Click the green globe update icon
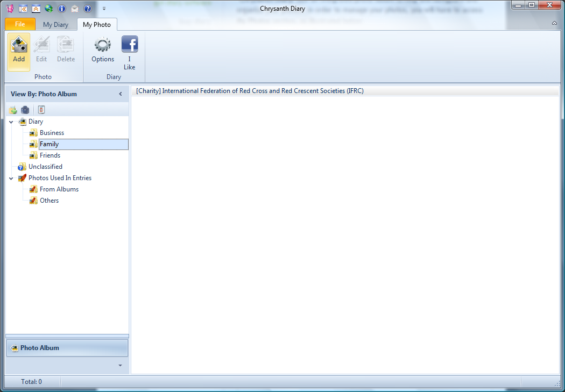This screenshot has width=565, height=392. (x=48, y=9)
